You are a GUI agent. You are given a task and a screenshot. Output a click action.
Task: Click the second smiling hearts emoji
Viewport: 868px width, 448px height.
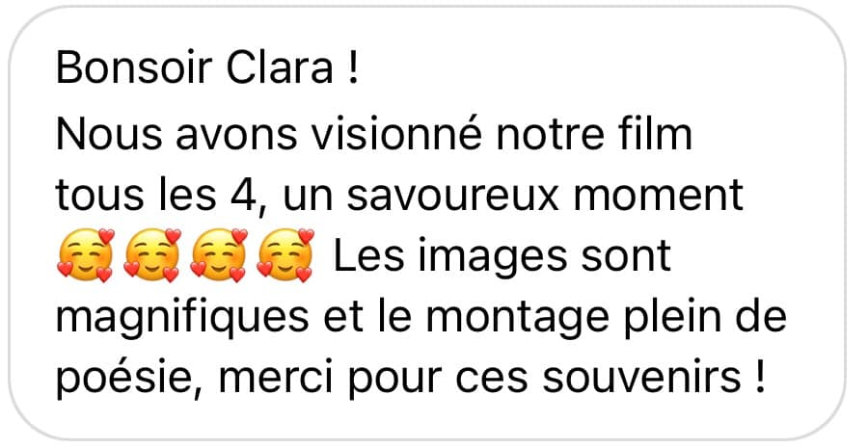[x=152, y=255]
